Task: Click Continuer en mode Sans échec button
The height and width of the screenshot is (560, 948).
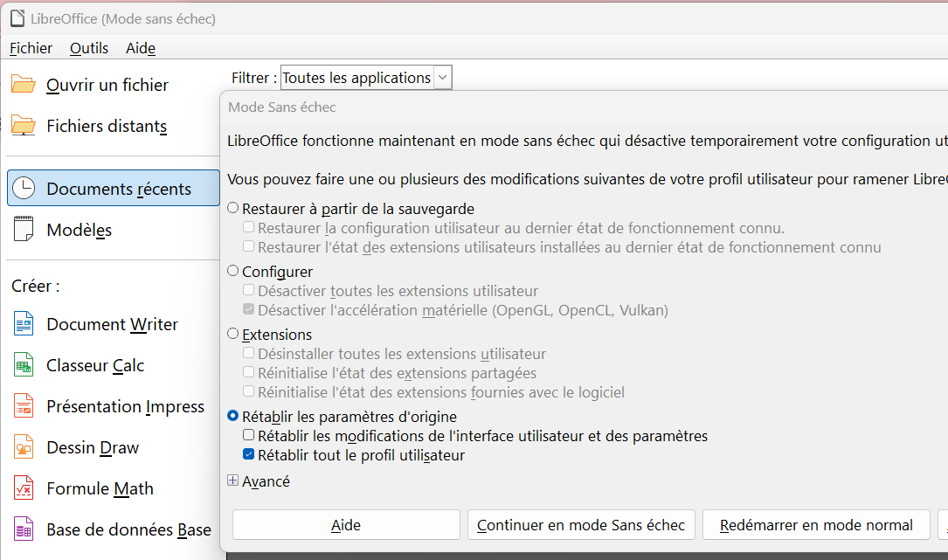Action: pyautogui.click(x=581, y=525)
